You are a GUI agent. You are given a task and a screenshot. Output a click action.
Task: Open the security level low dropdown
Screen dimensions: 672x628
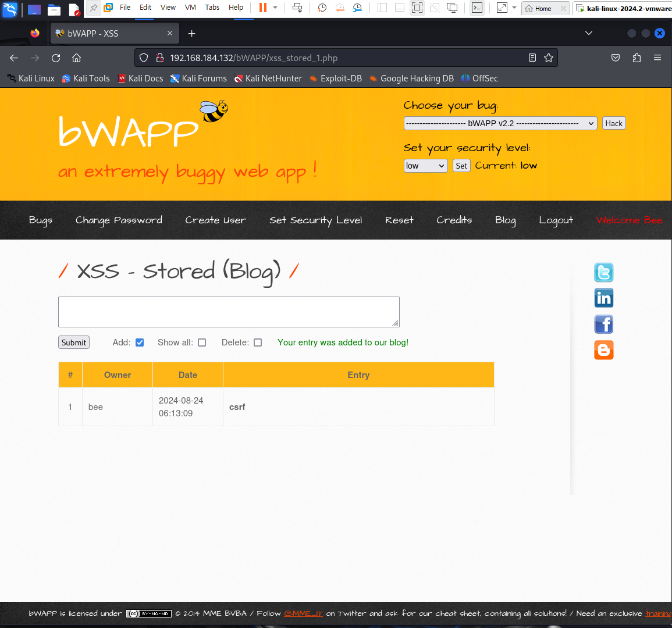point(425,166)
